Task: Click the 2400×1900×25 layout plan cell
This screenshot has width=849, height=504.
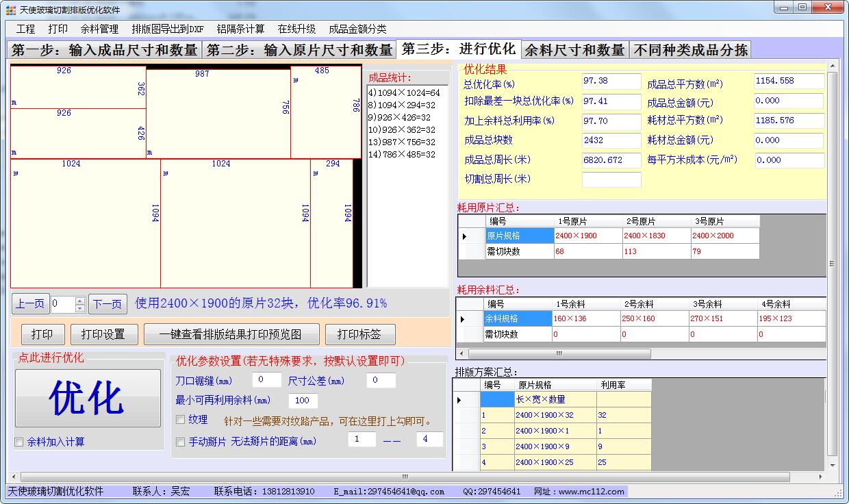Action: tap(555, 462)
